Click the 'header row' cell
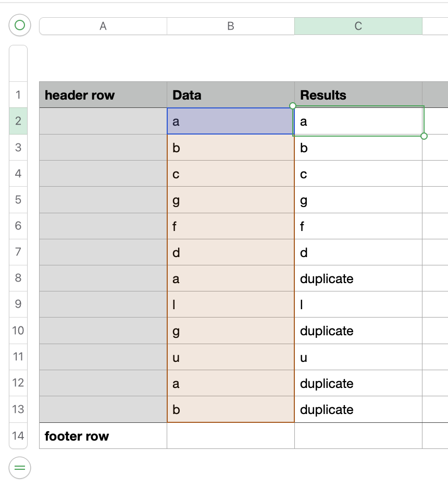 pyautogui.click(x=103, y=95)
